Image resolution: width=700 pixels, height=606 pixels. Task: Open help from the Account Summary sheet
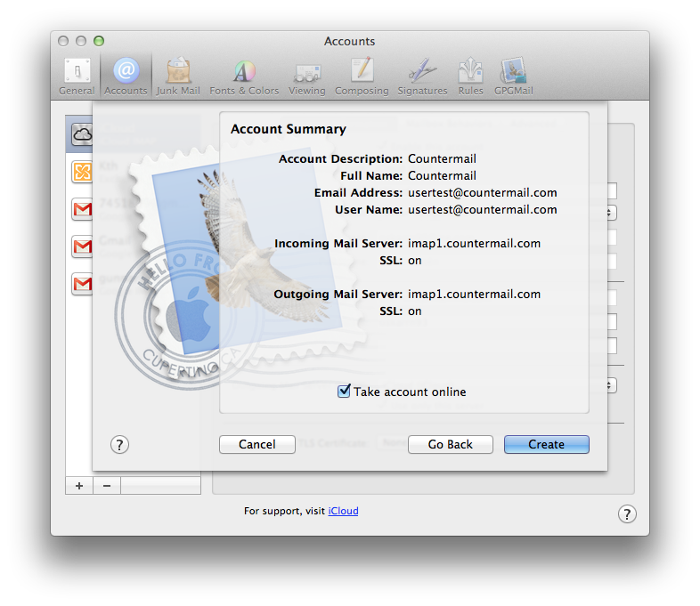119,445
